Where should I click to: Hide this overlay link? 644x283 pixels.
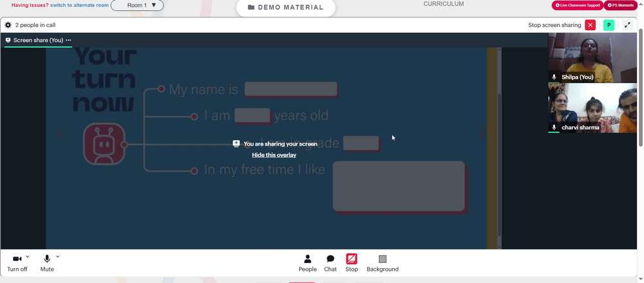click(274, 155)
